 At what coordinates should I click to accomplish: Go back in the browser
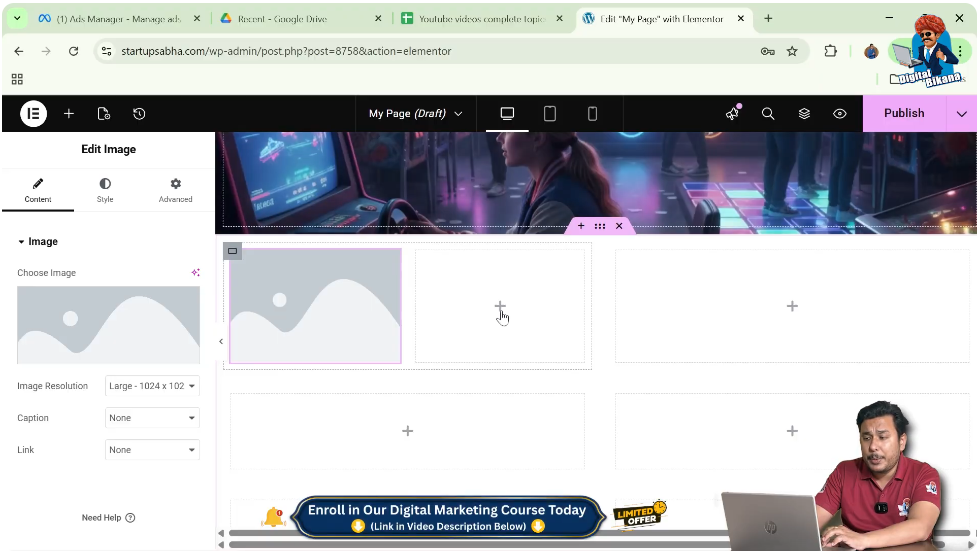[x=19, y=51]
